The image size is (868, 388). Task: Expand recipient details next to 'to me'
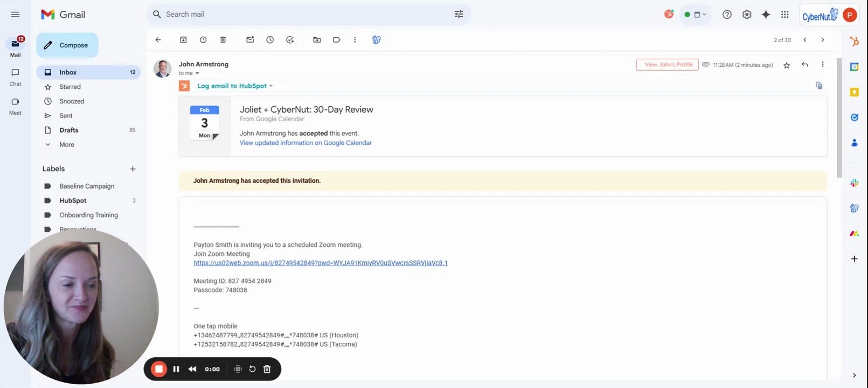(197, 73)
